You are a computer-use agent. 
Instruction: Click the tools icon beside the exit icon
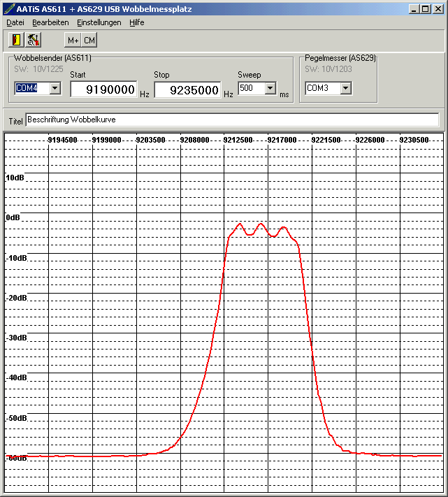tap(33, 40)
